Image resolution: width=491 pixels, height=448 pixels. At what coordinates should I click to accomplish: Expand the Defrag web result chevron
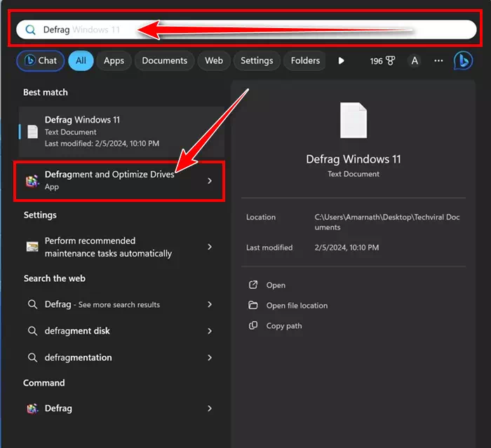[x=210, y=304]
